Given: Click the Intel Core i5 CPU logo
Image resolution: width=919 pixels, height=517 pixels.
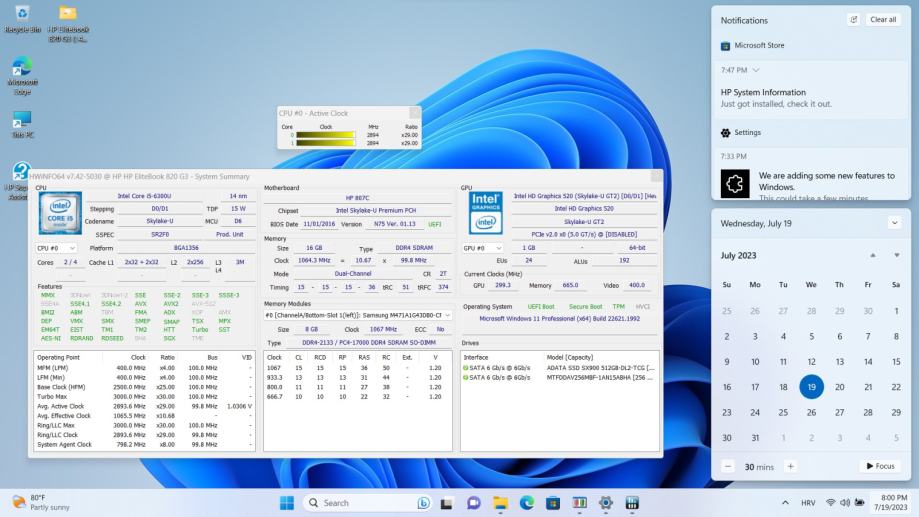Looking at the screenshot, I should coord(60,214).
